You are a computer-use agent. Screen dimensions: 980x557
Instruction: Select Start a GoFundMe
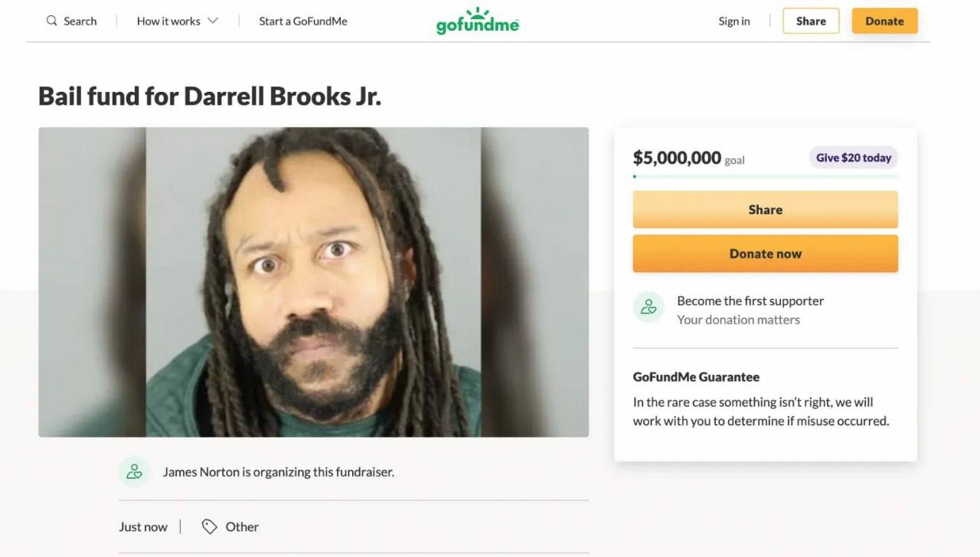click(303, 21)
